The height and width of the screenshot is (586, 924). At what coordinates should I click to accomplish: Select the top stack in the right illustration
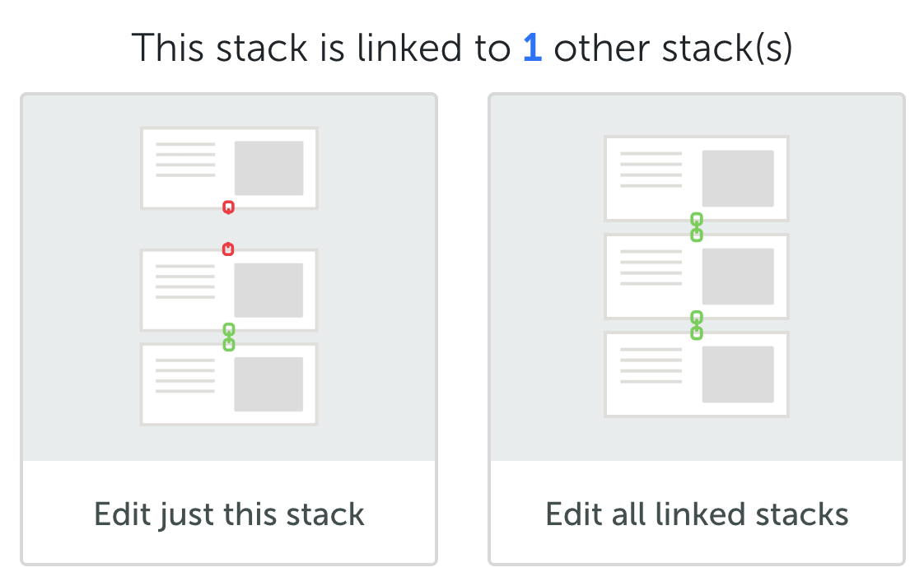(x=697, y=178)
